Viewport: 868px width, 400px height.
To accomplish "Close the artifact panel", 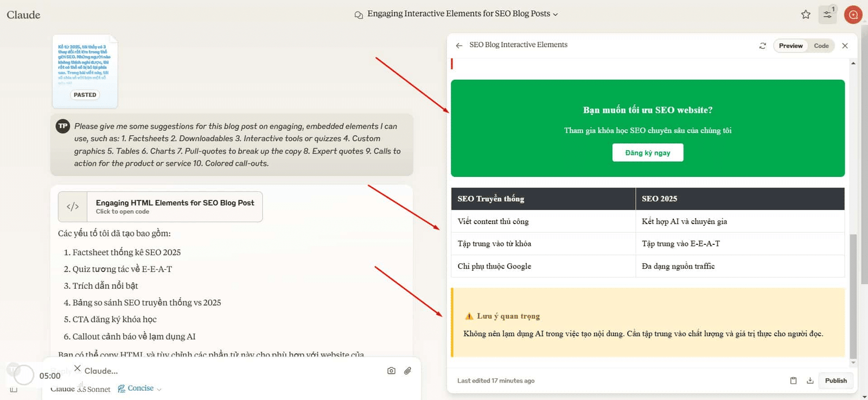I will click(845, 46).
